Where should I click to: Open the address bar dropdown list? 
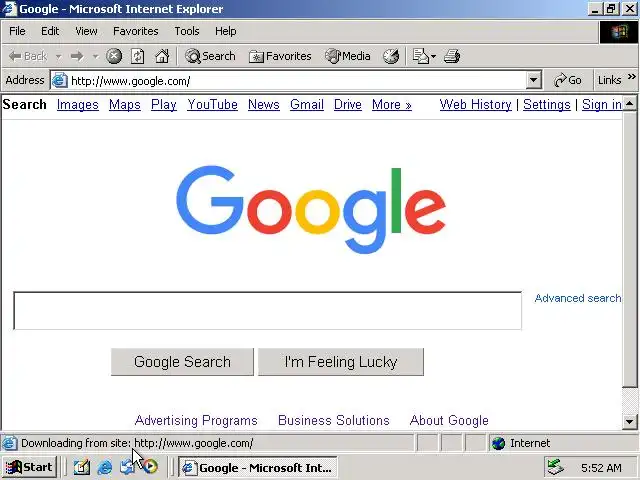[x=533, y=80]
